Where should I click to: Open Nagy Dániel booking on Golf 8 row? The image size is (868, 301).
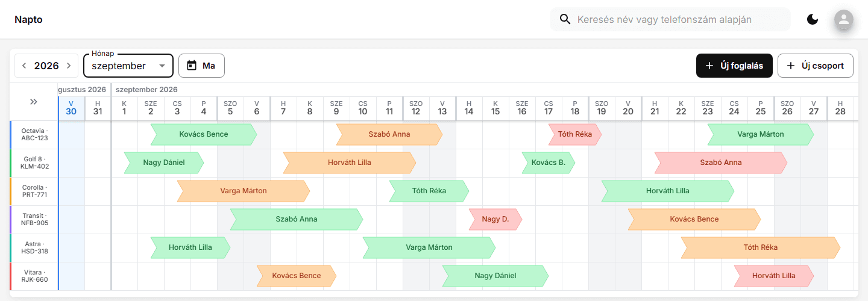click(164, 163)
